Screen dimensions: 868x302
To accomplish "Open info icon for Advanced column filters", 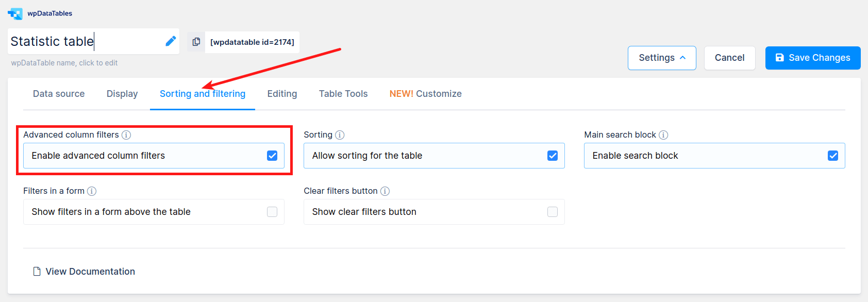I will (x=126, y=135).
